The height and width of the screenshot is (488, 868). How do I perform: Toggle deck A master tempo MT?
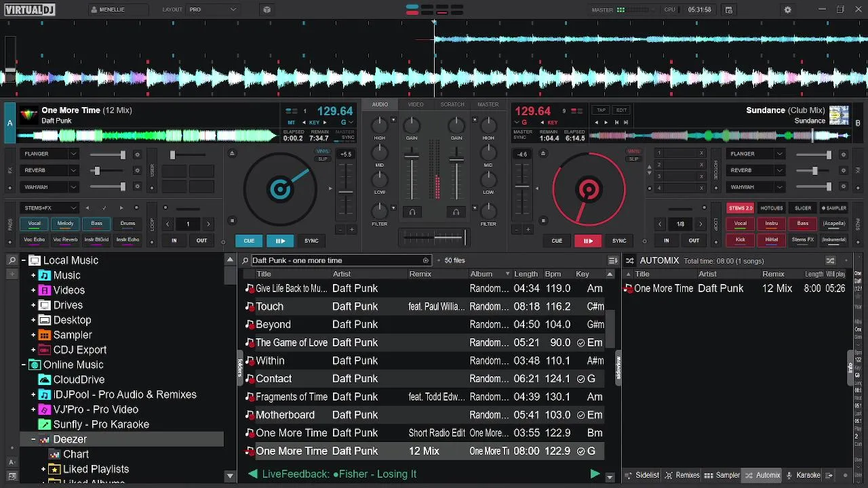tap(292, 123)
